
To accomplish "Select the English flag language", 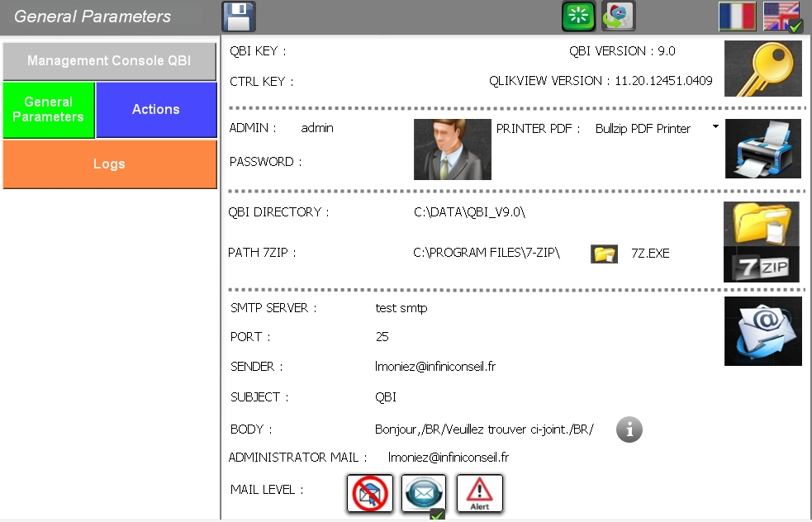I will click(782, 17).
